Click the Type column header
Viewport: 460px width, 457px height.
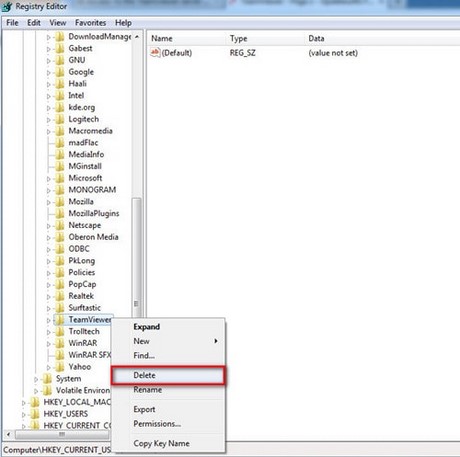point(265,38)
